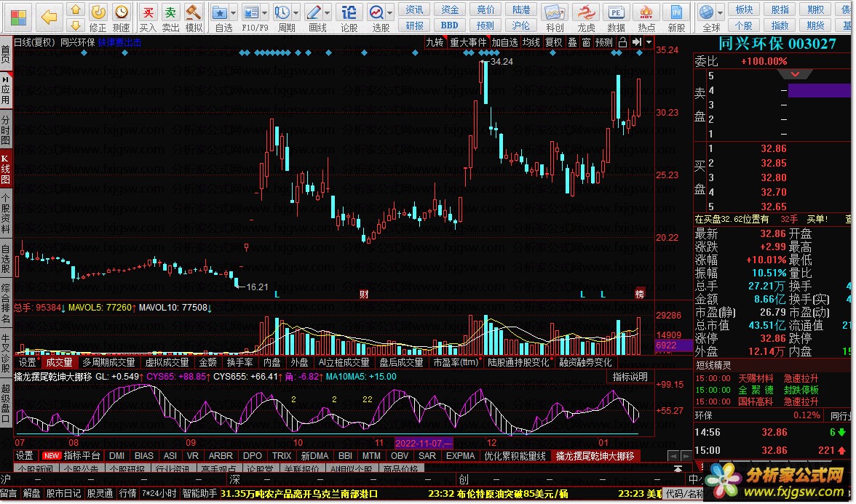
Task: Select the 融资融券变化 tab
Action: click(x=586, y=362)
